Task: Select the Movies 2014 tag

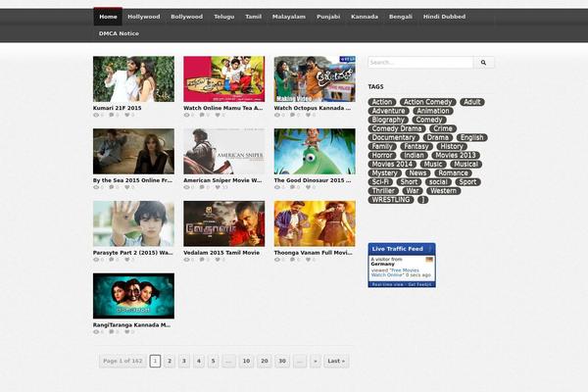Action: click(x=392, y=165)
